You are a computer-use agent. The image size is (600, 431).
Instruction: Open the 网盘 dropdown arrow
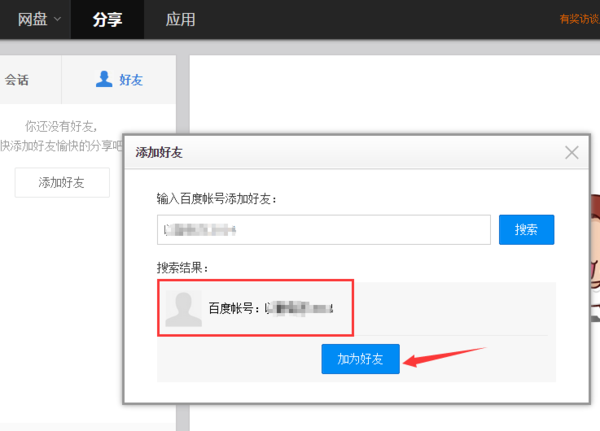point(57,19)
